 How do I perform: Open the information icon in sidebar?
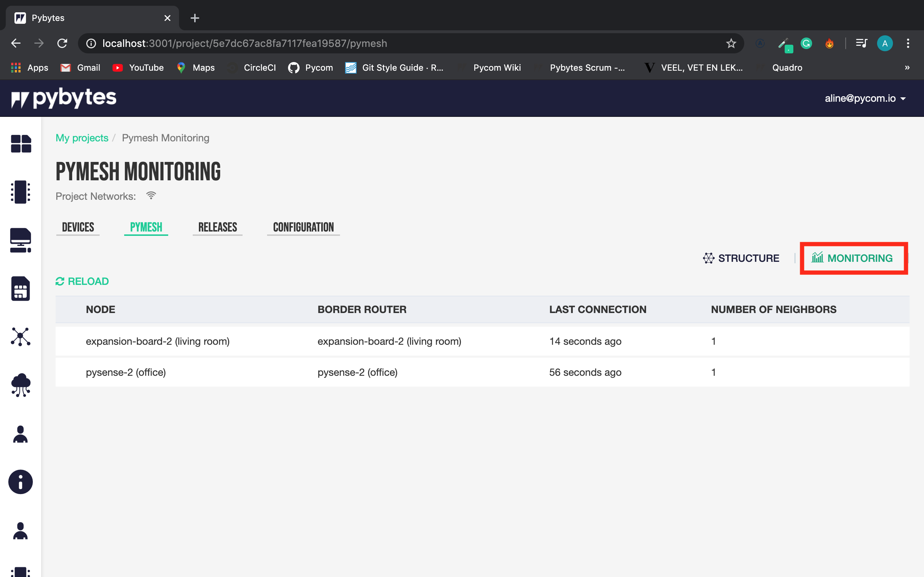[x=20, y=482]
